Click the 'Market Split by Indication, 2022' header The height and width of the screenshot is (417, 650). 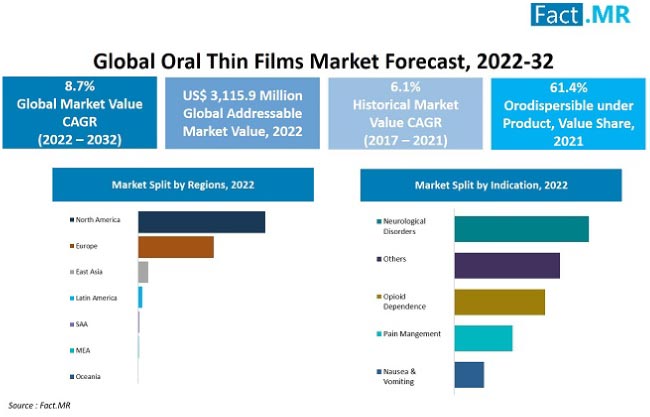491,185
